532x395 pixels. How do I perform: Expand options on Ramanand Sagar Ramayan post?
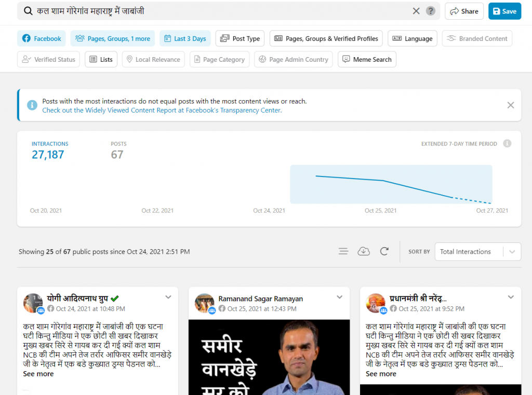339,297
